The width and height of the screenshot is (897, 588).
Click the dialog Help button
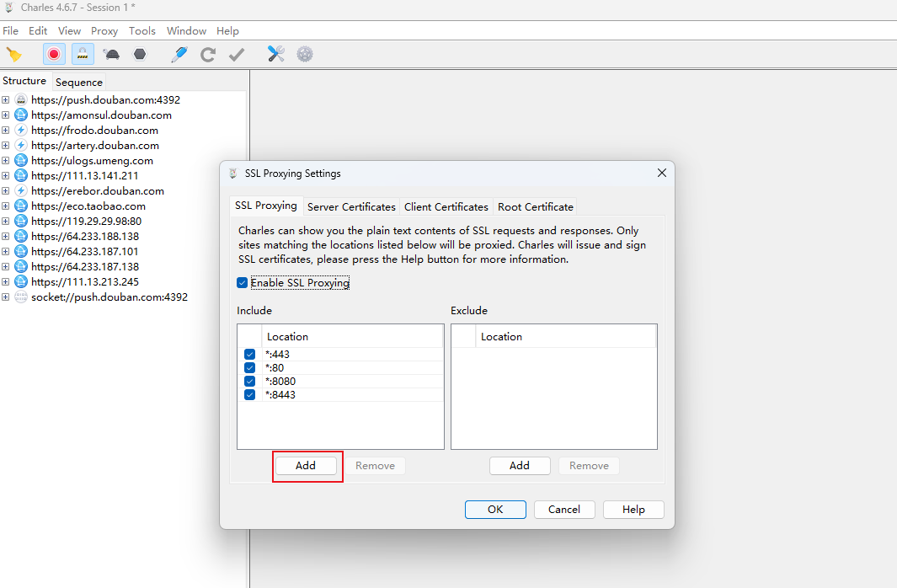click(633, 509)
